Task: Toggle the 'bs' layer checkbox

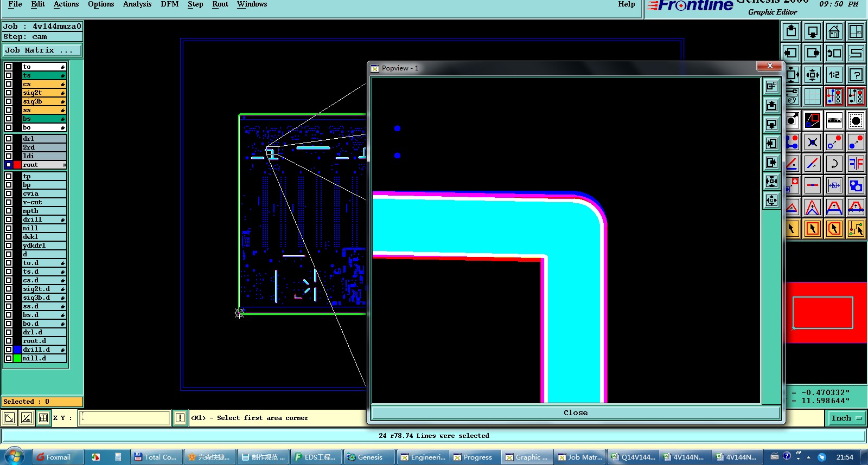Action: 9,119
